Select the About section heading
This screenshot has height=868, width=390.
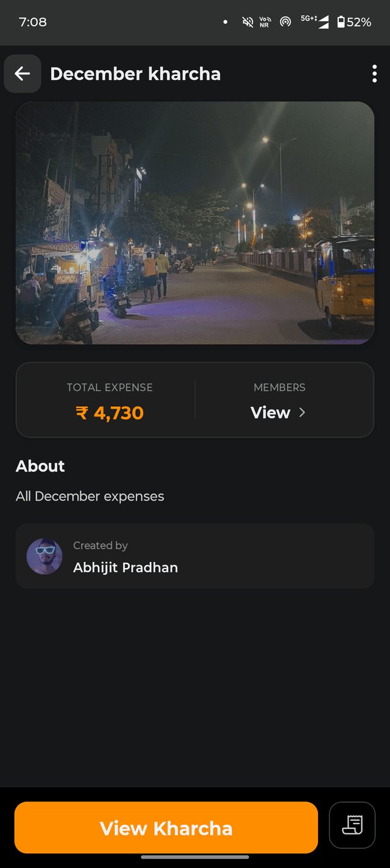coord(40,466)
